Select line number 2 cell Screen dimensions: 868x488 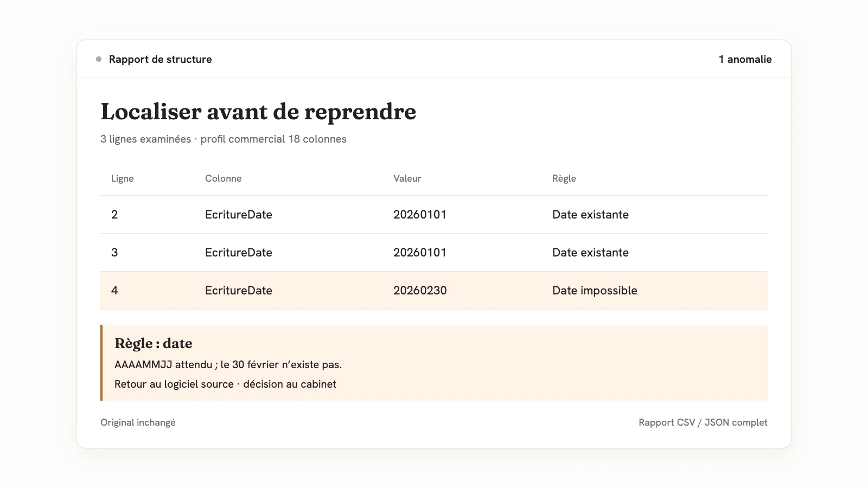click(114, 215)
